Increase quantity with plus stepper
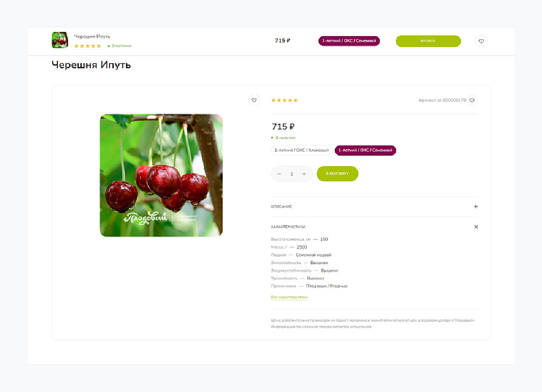 pos(304,174)
